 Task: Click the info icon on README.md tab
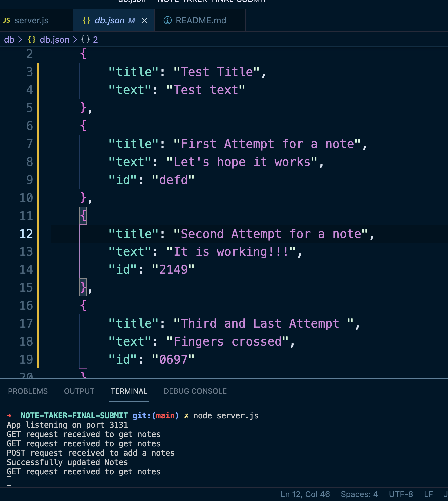point(168,20)
